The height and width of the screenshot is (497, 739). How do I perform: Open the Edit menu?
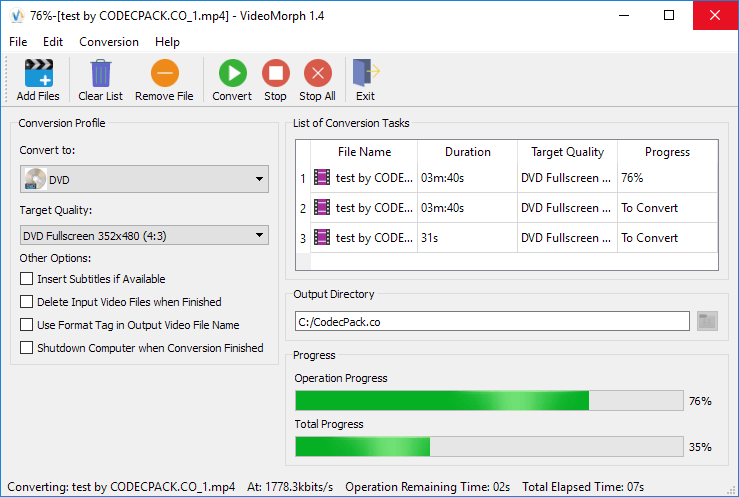[53, 42]
